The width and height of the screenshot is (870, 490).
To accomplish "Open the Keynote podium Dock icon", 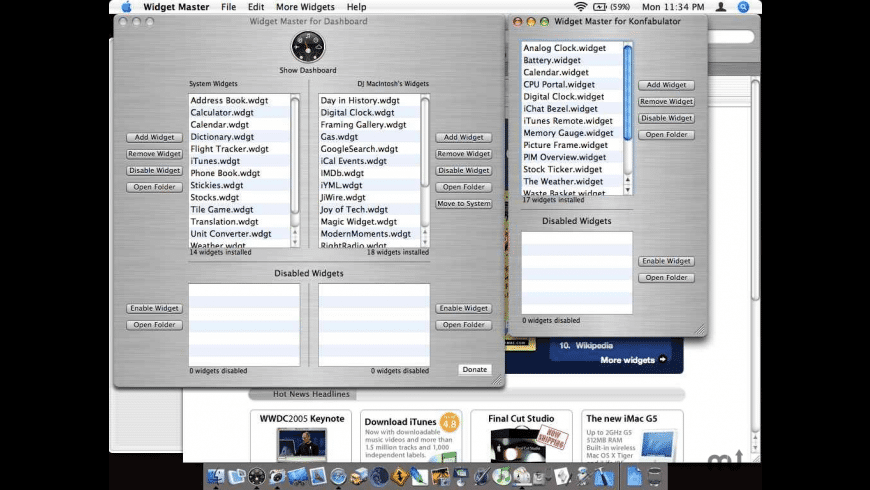I will [x=460, y=476].
